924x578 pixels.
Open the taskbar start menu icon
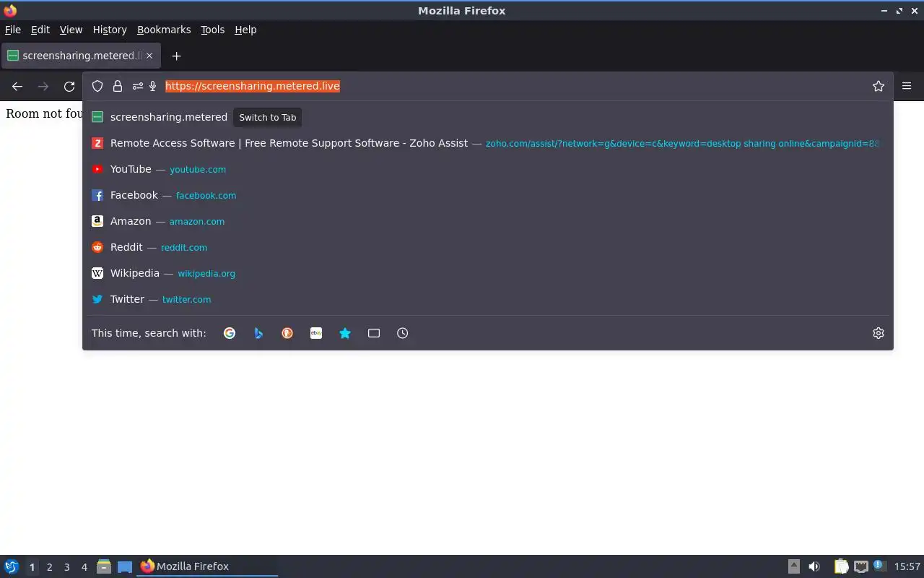(12, 566)
